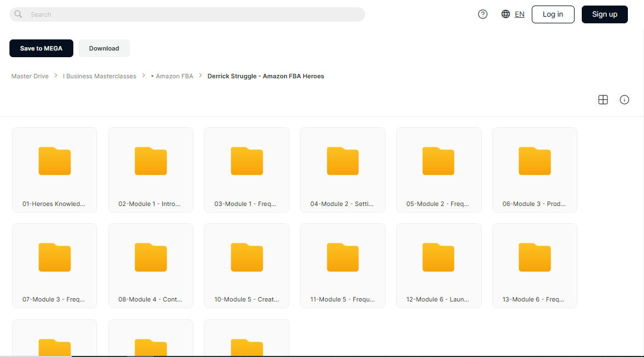The height and width of the screenshot is (357, 644).
Task: Click the Download button
Action: click(x=104, y=48)
